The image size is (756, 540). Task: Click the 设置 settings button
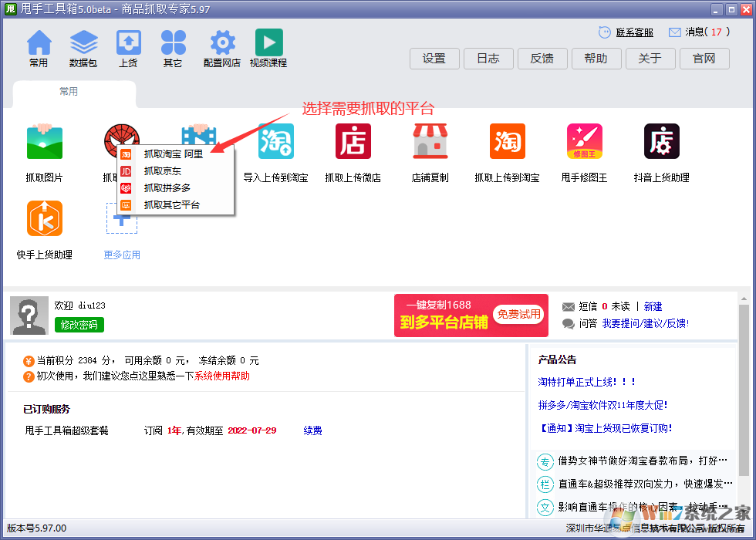point(434,58)
